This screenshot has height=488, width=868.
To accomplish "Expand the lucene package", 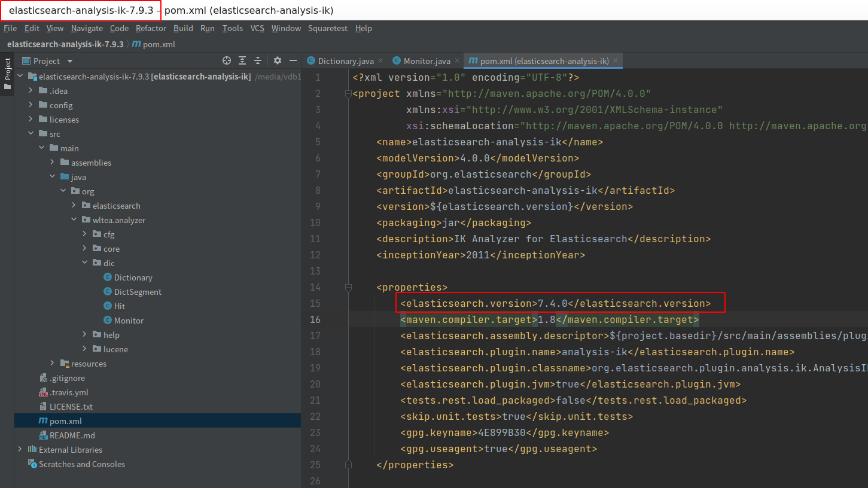I will (x=85, y=349).
